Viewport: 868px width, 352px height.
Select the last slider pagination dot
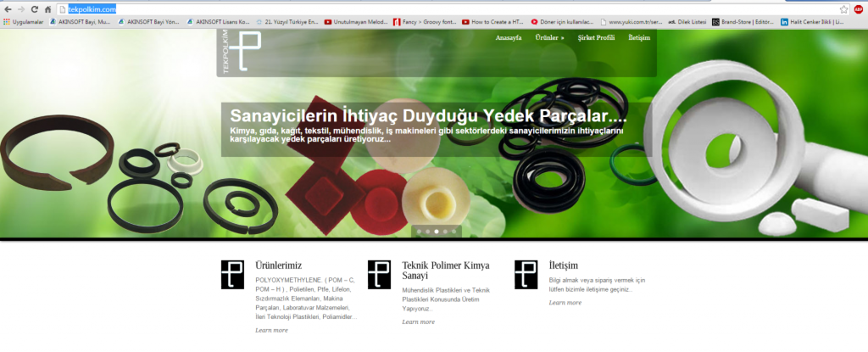[x=454, y=232]
